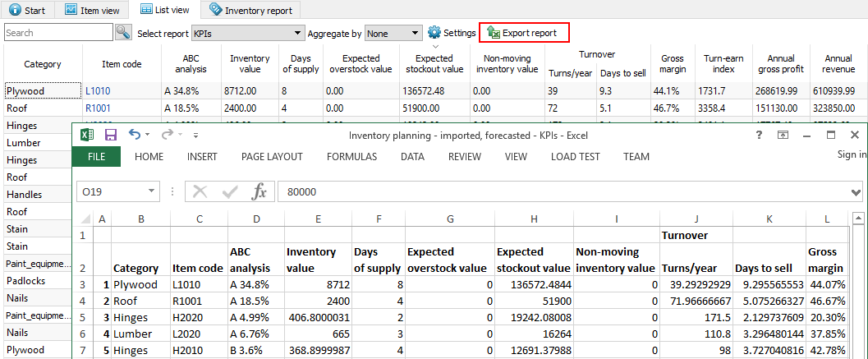Screen dimensions: 868x359
Task: Expand the formula bar chevron
Action: (x=857, y=191)
